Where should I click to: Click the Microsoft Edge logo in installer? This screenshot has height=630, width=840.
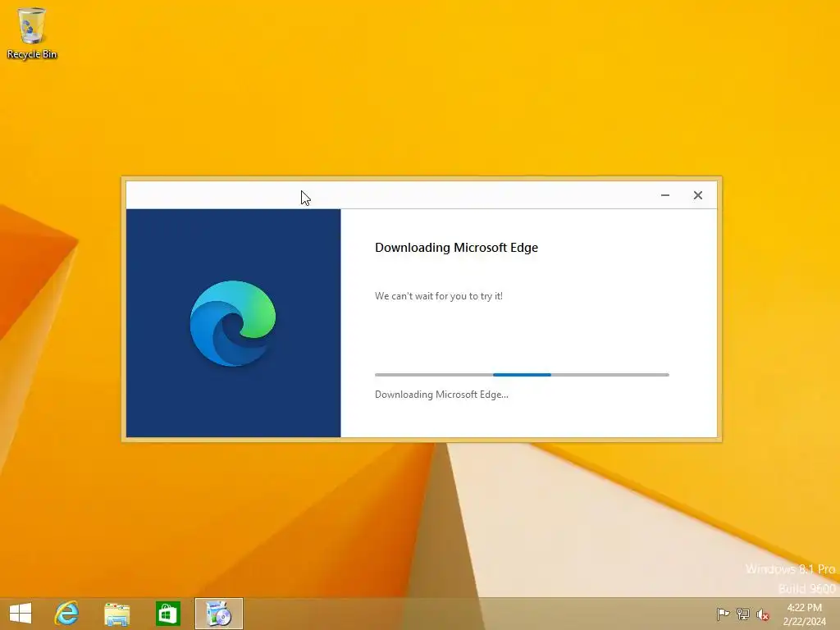pos(233,323)
